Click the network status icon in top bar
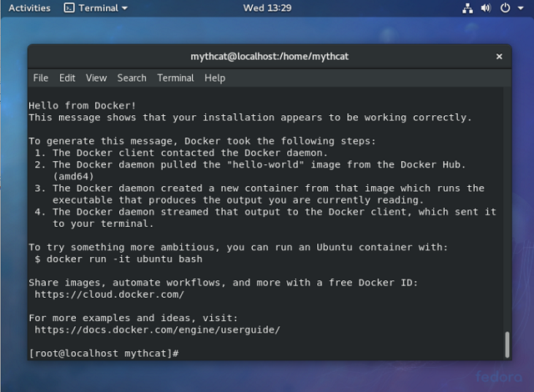 [x=467, y=8]
